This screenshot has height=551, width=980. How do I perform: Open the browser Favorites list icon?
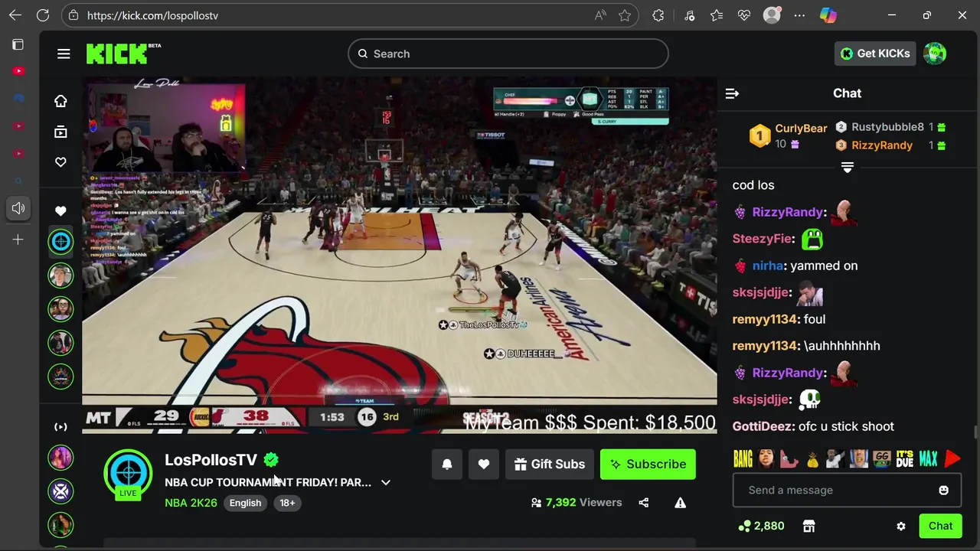tap(717, 15)
